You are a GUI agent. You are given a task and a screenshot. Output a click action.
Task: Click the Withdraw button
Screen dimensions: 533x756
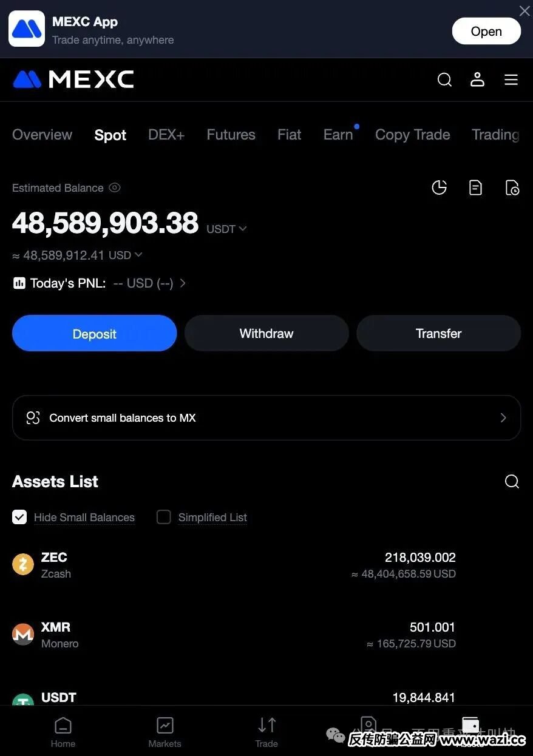(x=266, y=333)
